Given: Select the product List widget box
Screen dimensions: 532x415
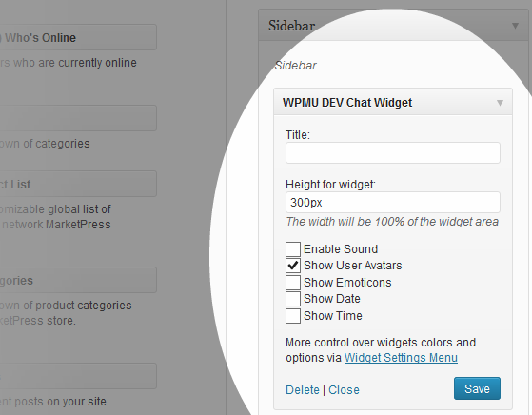Looking at the screenshot, I should click(x=78, y=184).
